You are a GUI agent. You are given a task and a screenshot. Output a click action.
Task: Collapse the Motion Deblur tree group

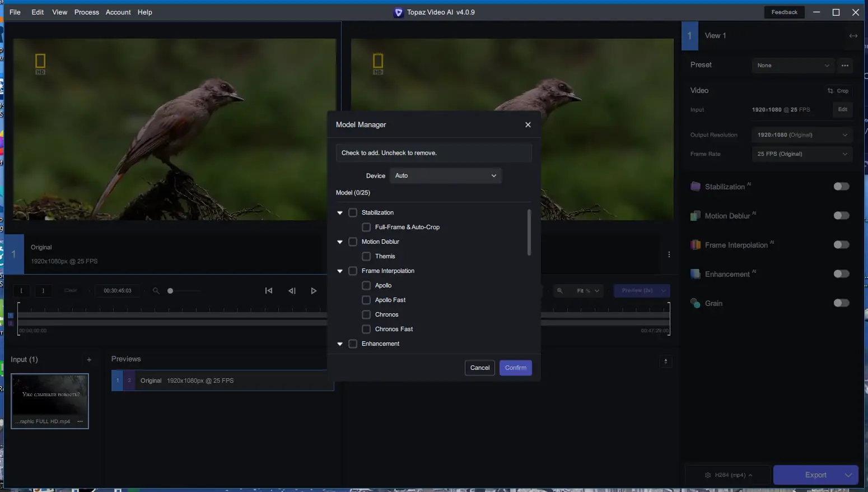coord(340,242)
